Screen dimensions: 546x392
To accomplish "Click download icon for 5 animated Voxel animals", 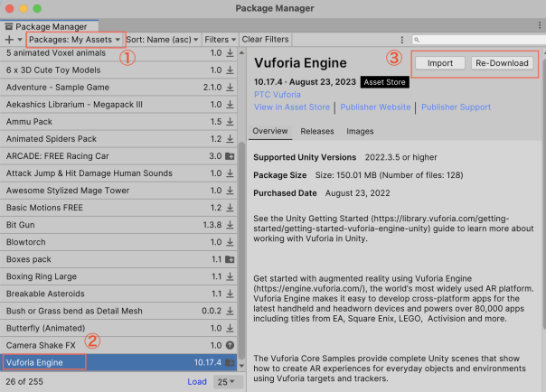I will 230,53.
